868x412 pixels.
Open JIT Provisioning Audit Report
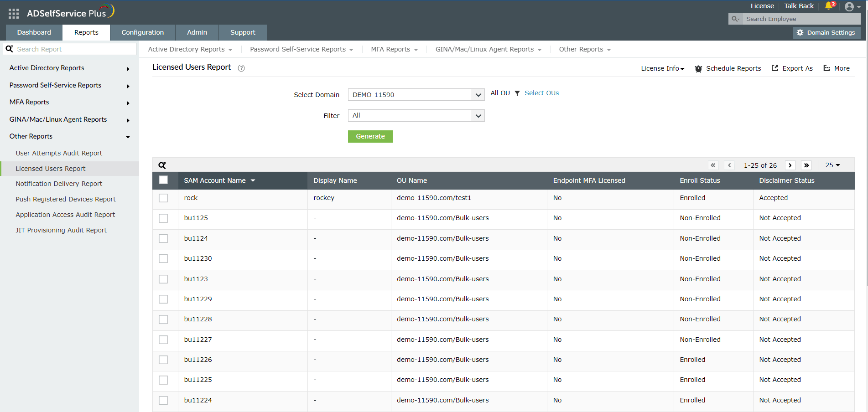pyautogui.click(x=61, y=230)
